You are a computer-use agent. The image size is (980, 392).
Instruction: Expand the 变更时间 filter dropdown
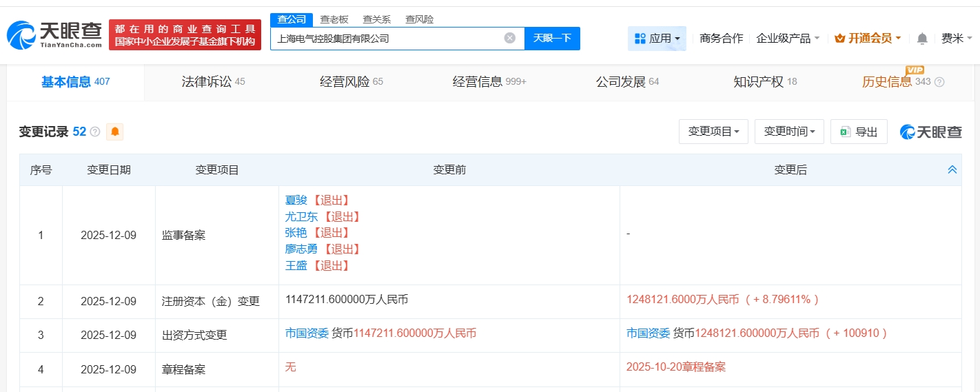789,132
